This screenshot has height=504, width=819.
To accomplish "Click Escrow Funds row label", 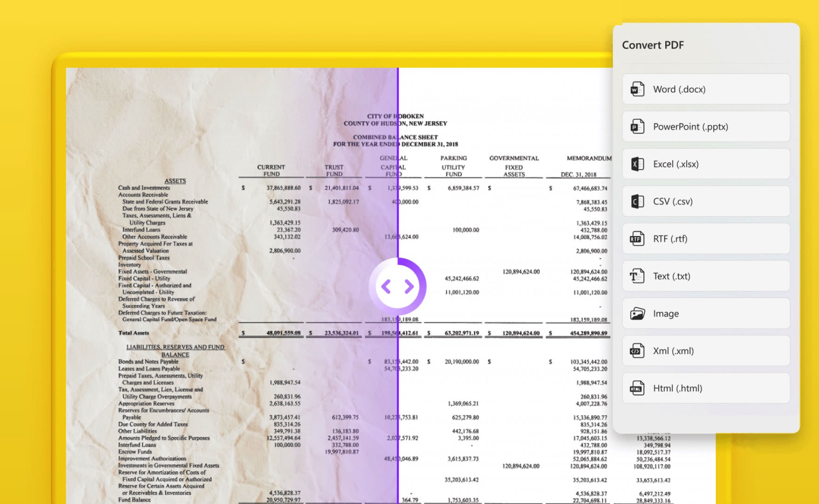I will 135,451.
